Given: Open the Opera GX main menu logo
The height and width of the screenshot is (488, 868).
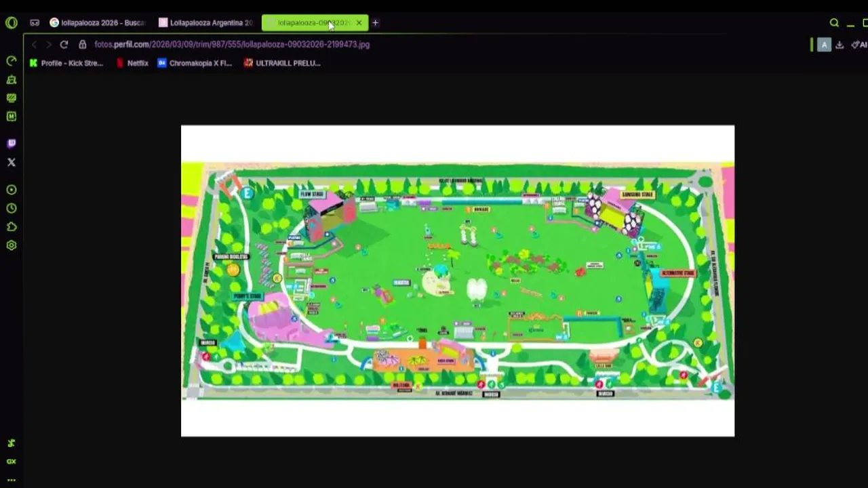Looking at the screenshot, I should point(12,22).
